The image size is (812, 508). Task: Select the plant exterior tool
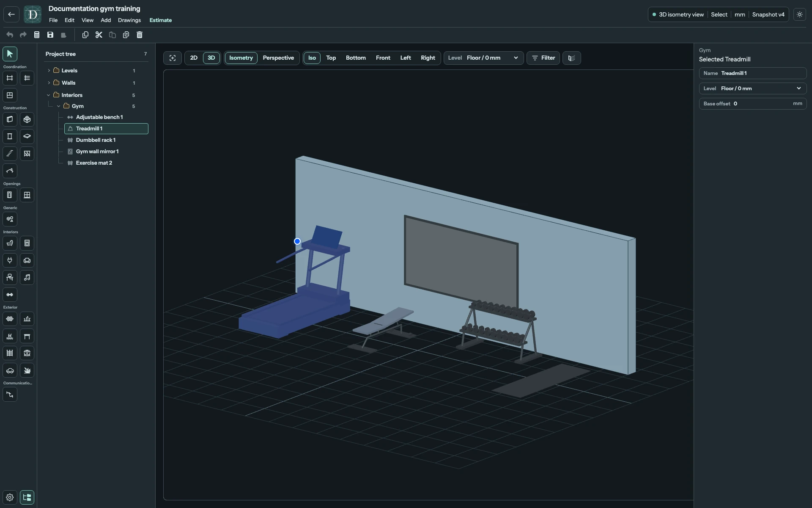[27, 370]
